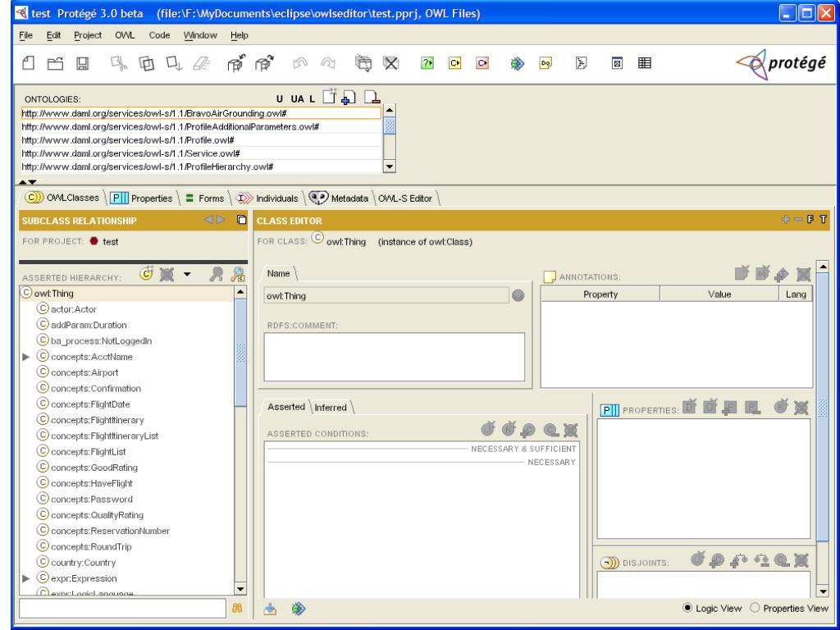Open the Project menu
This screenshot has width=840, height=630.
(88, 35)
